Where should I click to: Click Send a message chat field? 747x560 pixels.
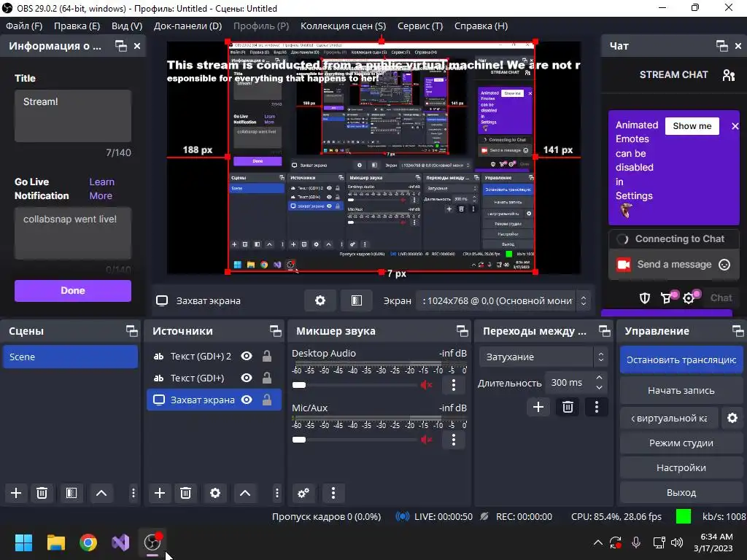[673, 265]
